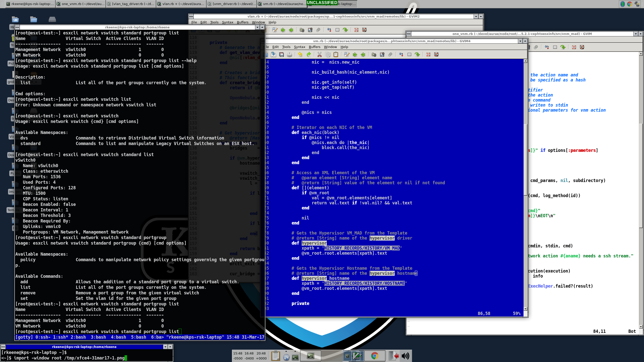Open Help lifebuoy icon in GVIM4 toolbar
The height and width of the screenshot is (362, 644).
(428, 55)
